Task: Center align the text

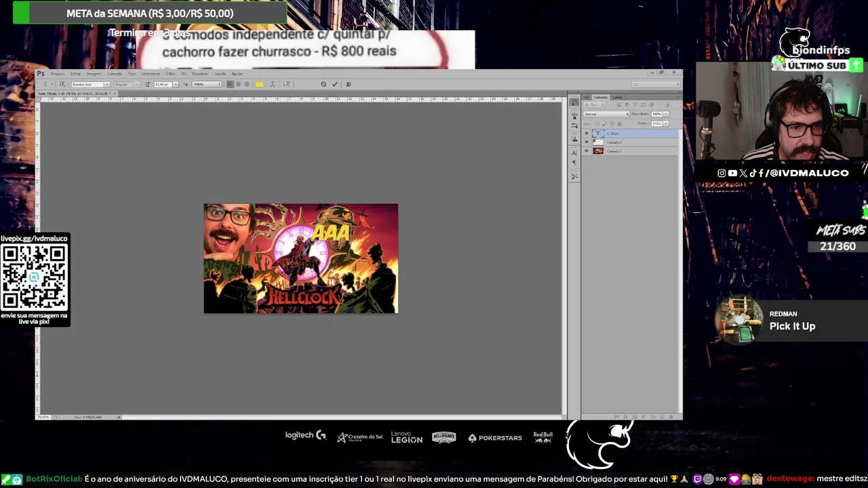Action: [238, 84]
